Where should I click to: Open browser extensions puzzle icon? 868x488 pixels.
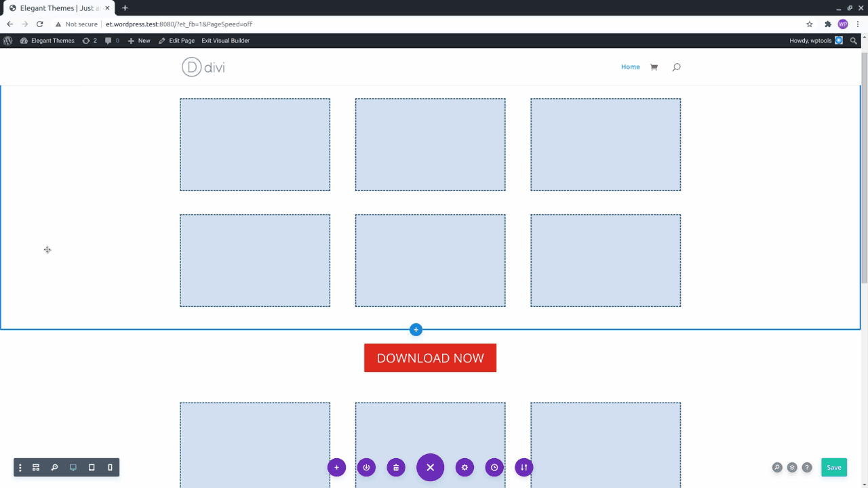click(x=828, y=24)
